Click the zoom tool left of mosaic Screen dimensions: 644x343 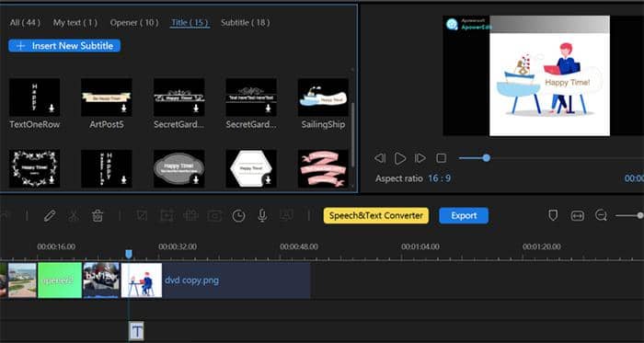[167, 215]
